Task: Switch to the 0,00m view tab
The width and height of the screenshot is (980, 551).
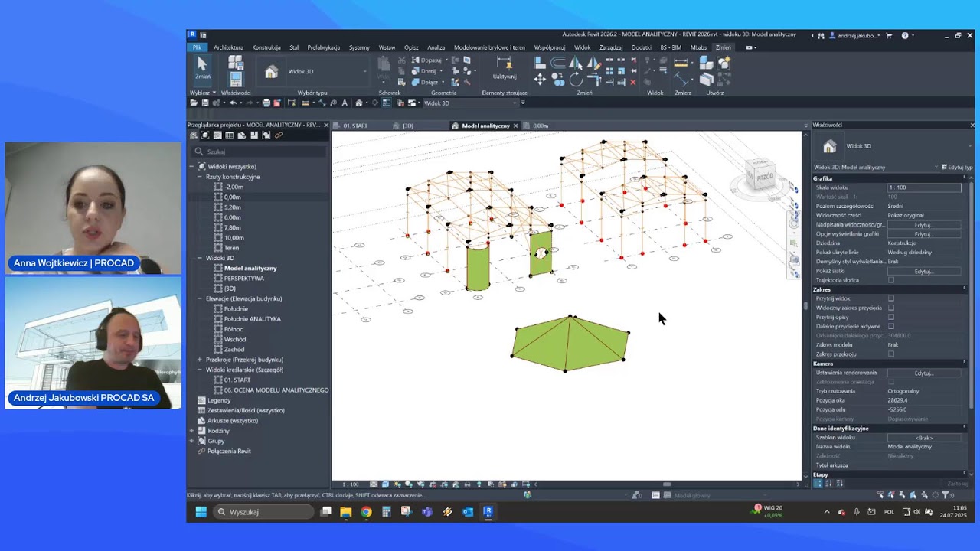Action: tap(541, 126)
